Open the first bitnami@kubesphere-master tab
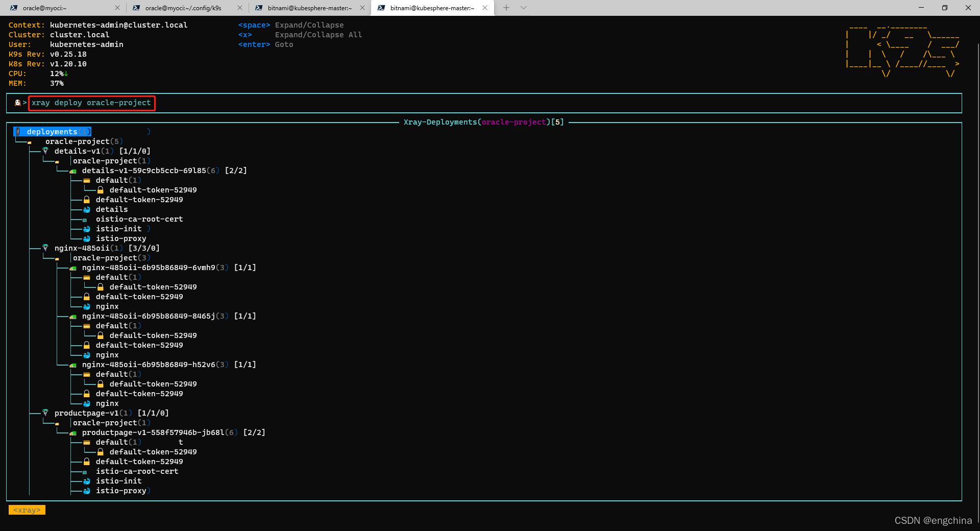980x531 pixels. coord(309,8)
